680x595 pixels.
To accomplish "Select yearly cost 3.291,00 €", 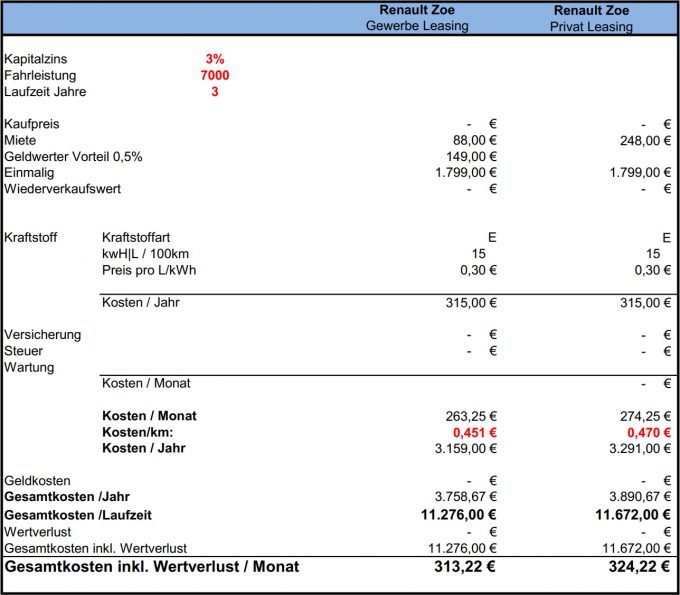I will (x=640, y=448).
